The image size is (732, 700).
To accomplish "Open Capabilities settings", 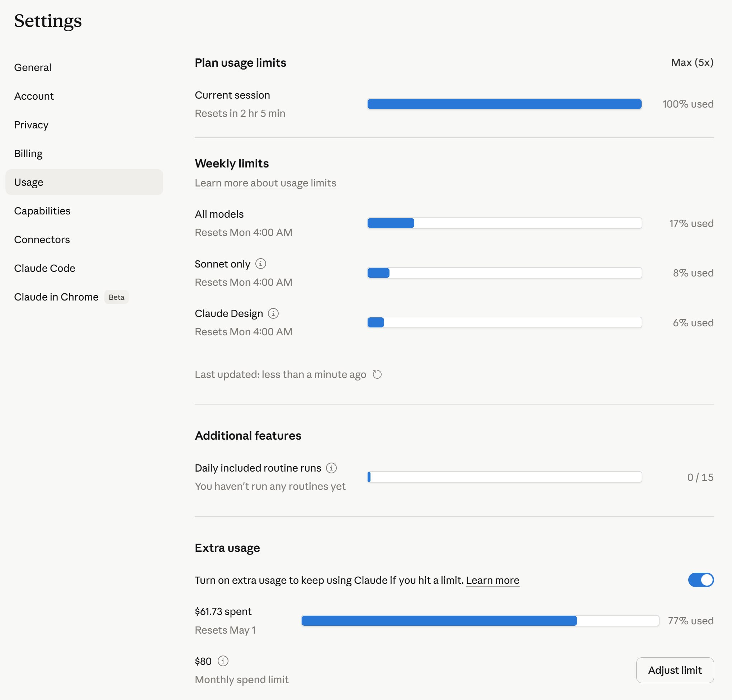I will [x=42, y=211].
